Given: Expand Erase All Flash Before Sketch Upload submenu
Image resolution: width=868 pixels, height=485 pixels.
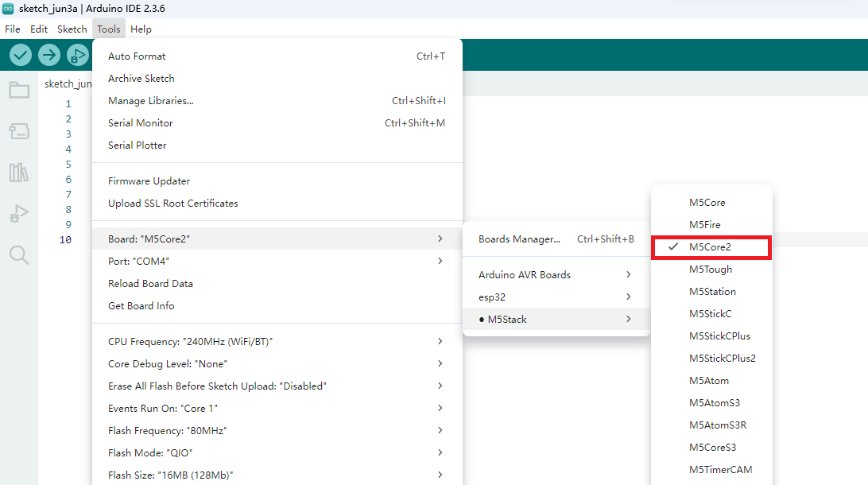Looking at the screenshot, I should point(277,386).
